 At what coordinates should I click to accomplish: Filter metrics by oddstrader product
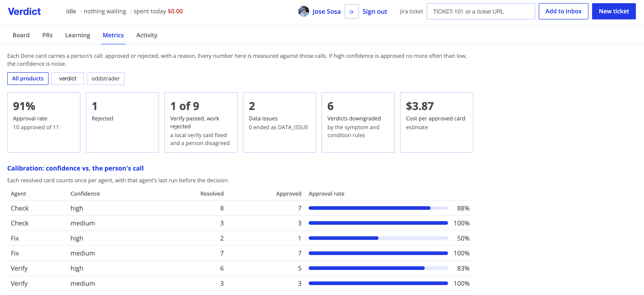tap(105, 79)
